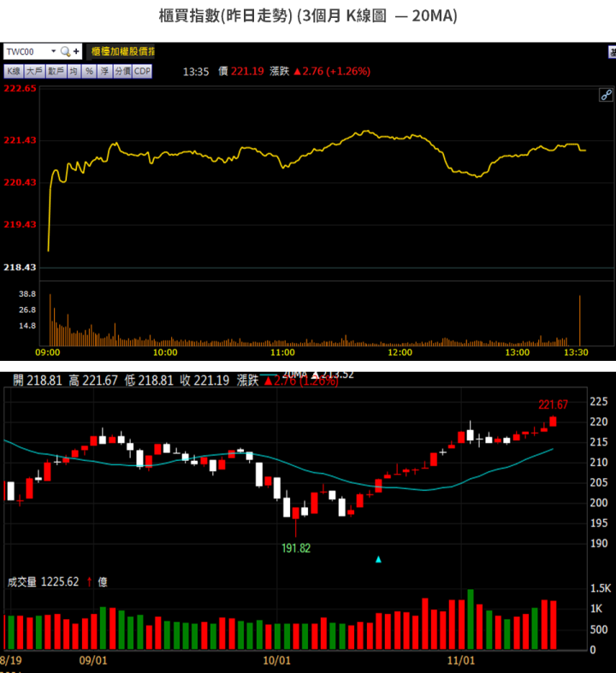Image resolution: width=616 pixels, height=673 pixels.
Task: Click the plus icon next to search
Action: pyautogui.click(x=76, y=51)
